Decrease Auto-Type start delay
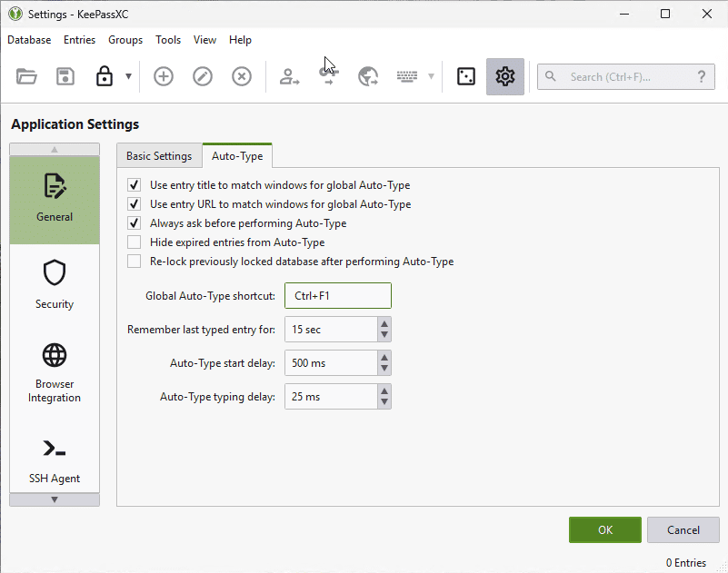 pos(384,369)
